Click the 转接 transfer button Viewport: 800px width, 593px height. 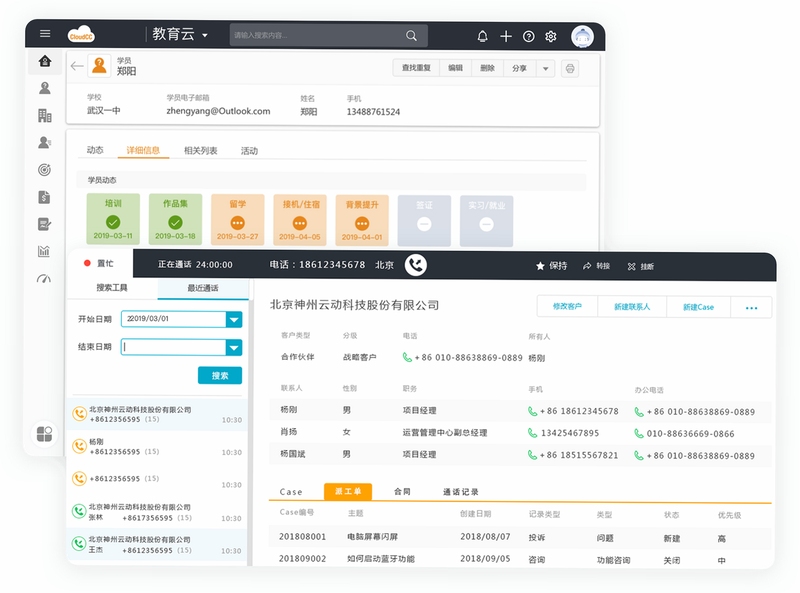[x=596, y=266]
